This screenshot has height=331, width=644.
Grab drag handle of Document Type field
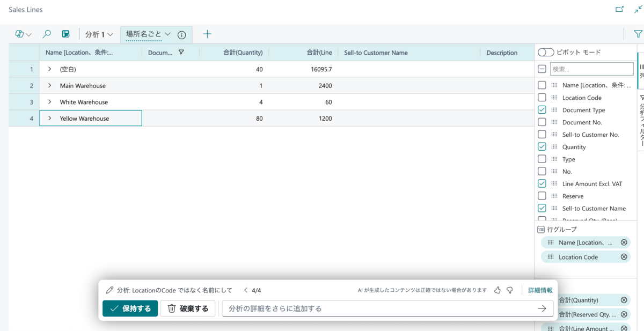tap(554, 110)
